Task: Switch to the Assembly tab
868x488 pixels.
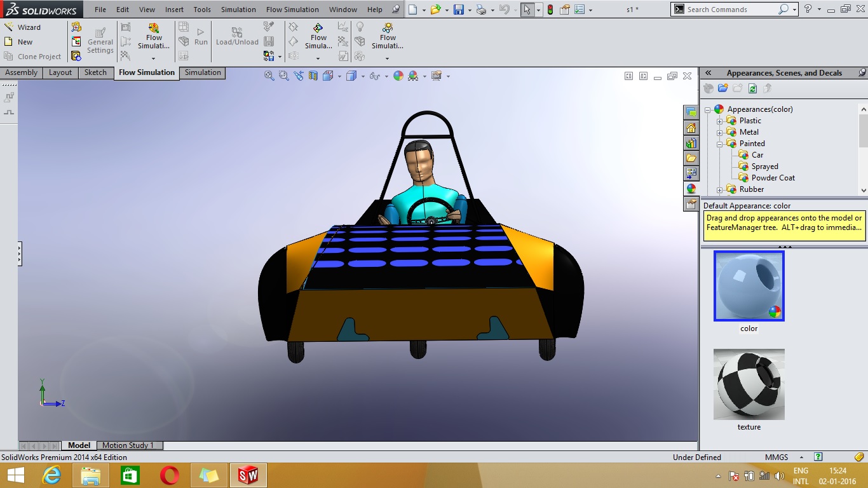Action: (x=21, y=72)
